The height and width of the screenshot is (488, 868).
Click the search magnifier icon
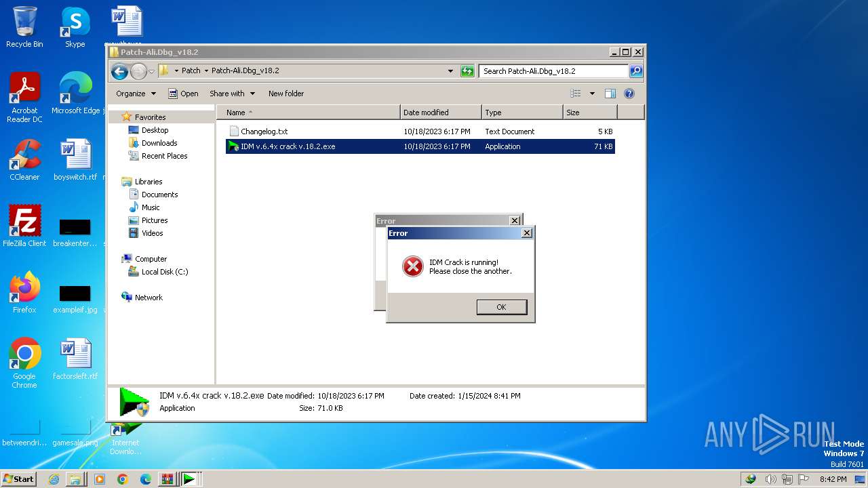tap(635, 70)
